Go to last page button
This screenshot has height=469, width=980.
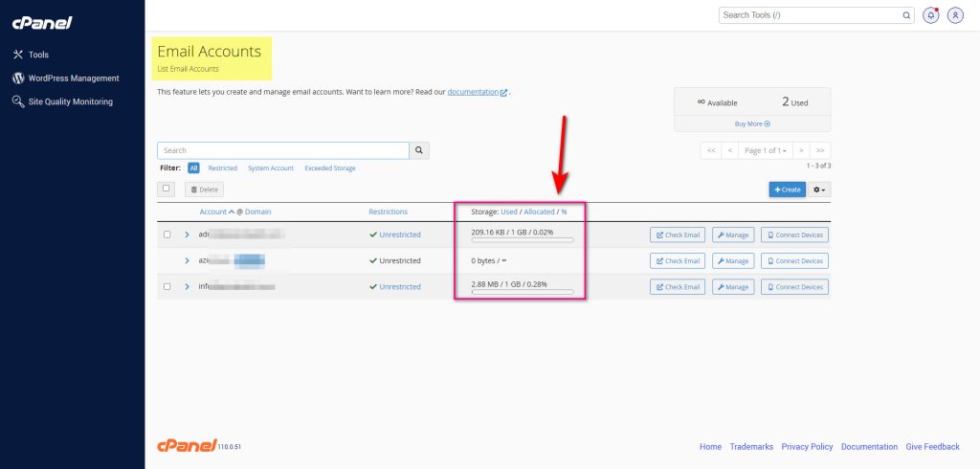[x=820, y=150]
